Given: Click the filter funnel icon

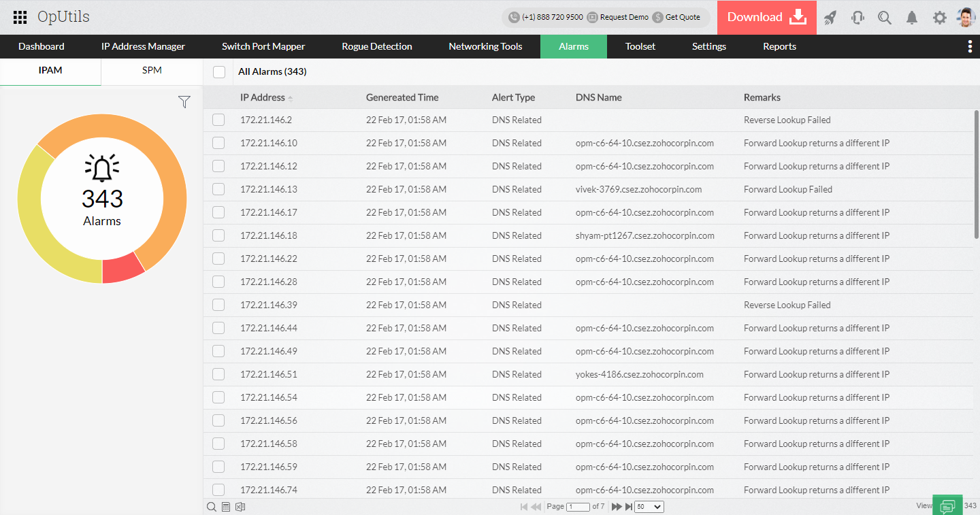Looking at the screenshot, I should coord(184,102).
